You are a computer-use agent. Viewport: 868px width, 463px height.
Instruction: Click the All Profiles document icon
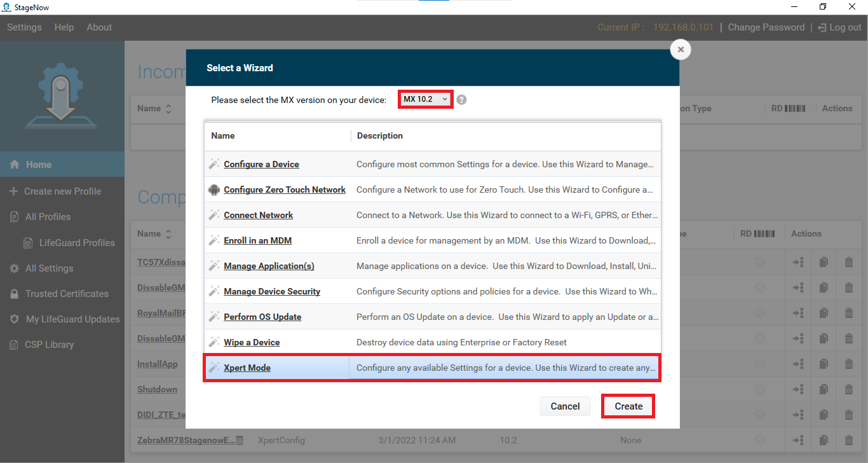[x=14, y=217]
